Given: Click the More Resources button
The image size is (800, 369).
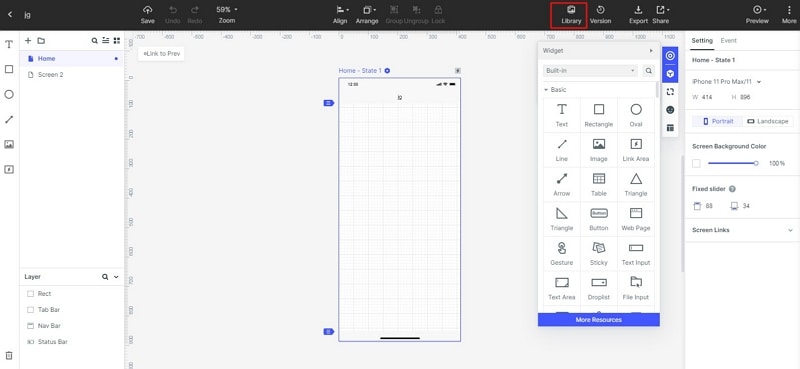Looking at the screenshot, I should pos(598,319).
